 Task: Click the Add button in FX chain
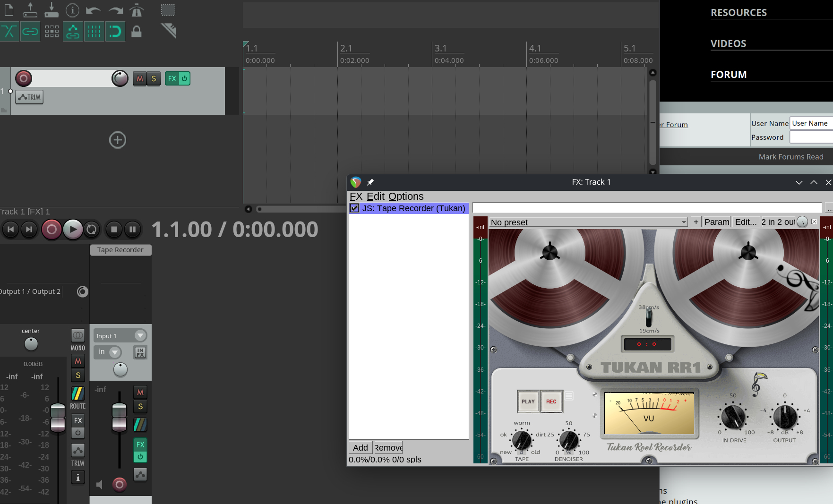pos(360,448)
